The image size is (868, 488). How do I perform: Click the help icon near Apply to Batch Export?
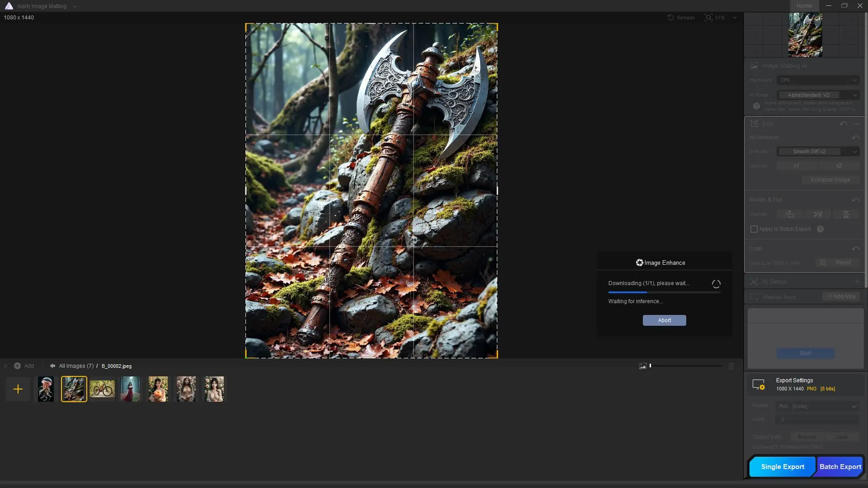pos(820,229)
